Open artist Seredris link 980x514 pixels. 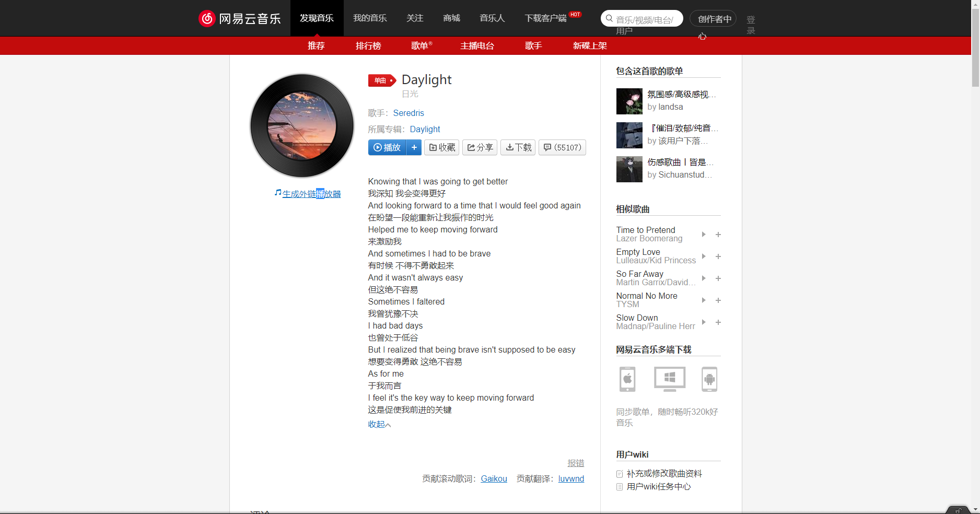pos(409,113)
